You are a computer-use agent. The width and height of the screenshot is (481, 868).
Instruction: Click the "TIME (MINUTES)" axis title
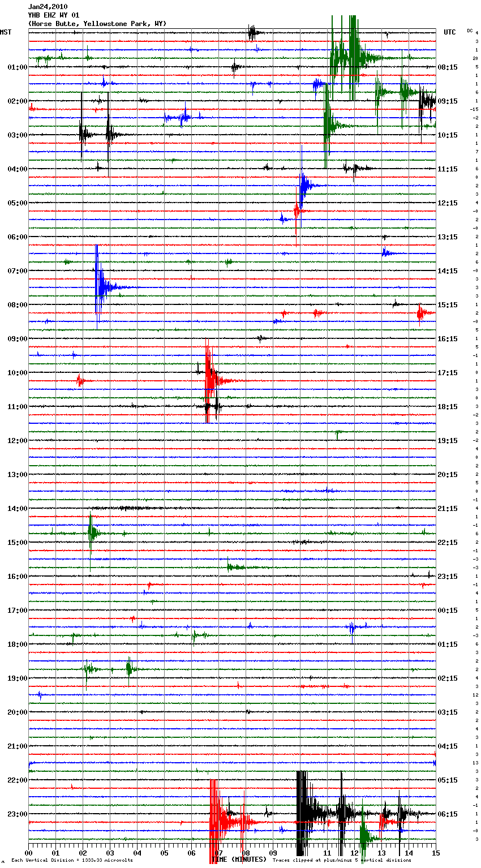(x=239, y=860)
